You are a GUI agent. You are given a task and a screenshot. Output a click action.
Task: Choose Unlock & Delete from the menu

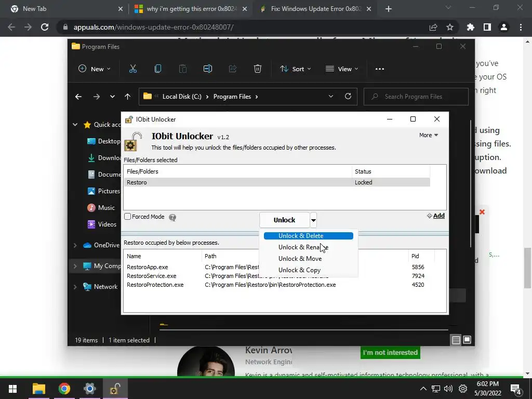pyautogui.click(x=309, y=236)
